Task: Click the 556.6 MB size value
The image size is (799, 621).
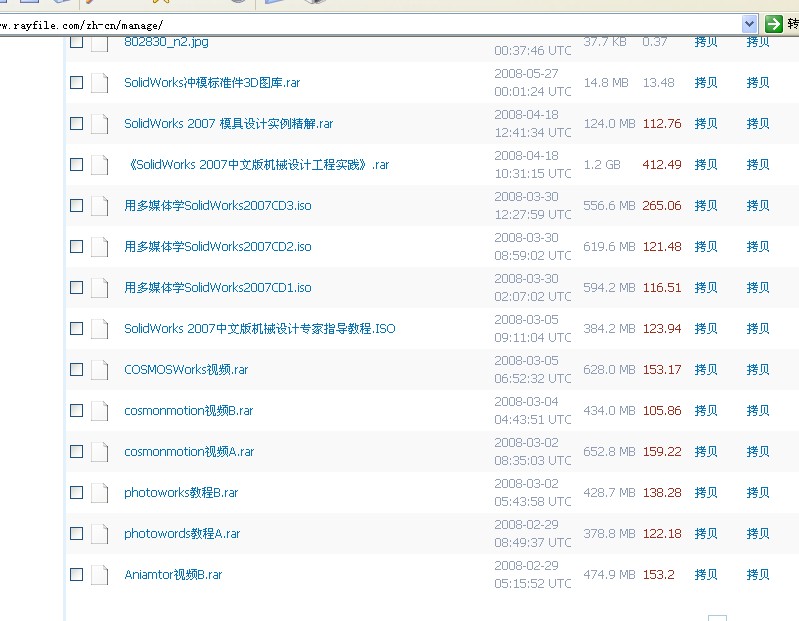Action: 609,206
